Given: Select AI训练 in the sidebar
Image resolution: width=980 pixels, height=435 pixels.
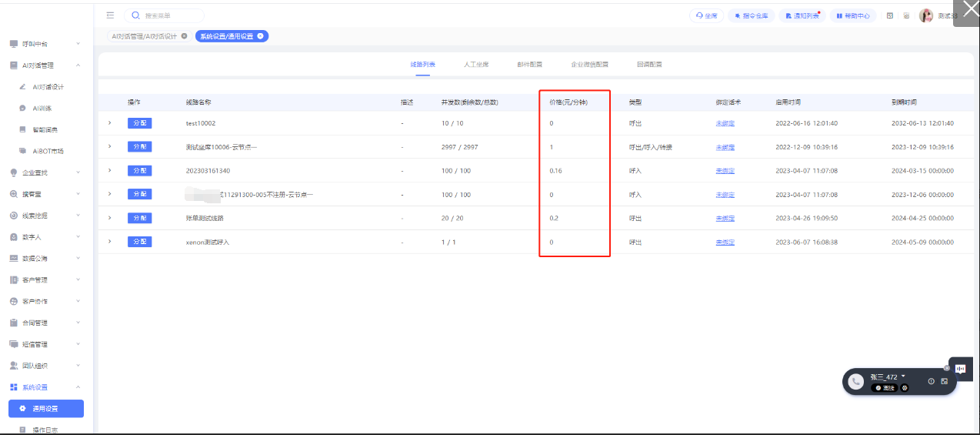Looking at the screenshot, I should point(42,109).
